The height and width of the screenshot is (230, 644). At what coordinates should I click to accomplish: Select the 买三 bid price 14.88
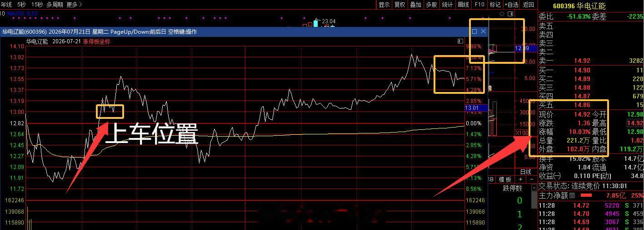point(582,87)
